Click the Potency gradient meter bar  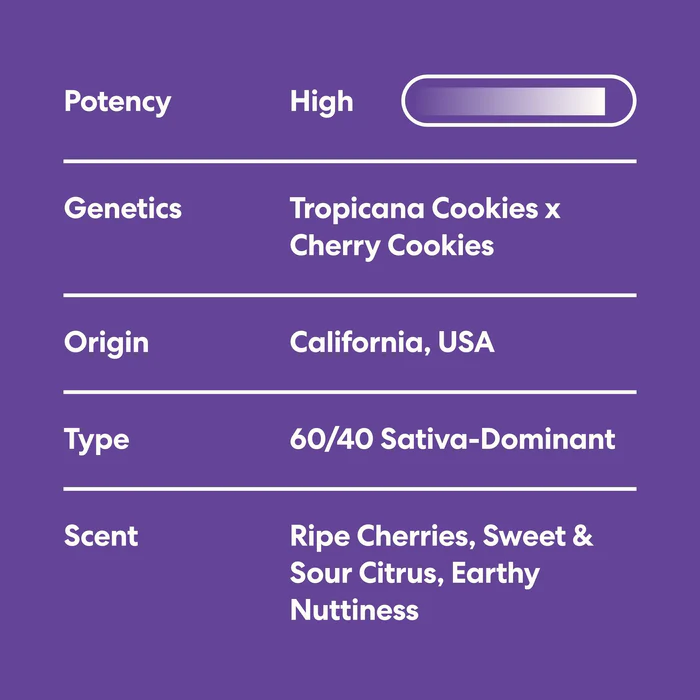coord(518,101)
